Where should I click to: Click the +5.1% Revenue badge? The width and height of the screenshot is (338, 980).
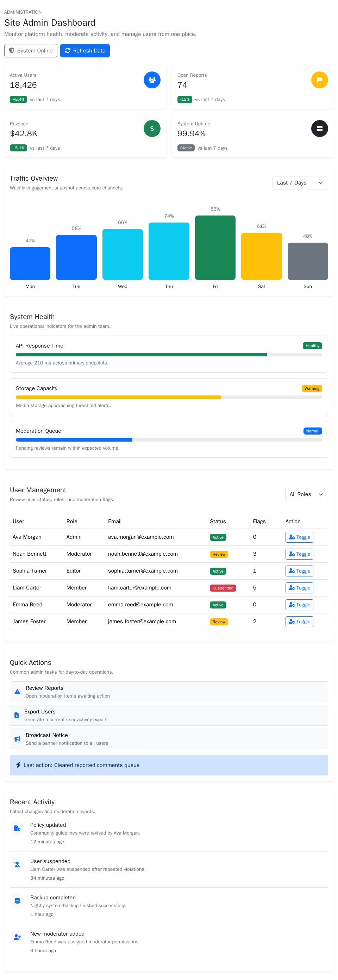pos(18,148)
